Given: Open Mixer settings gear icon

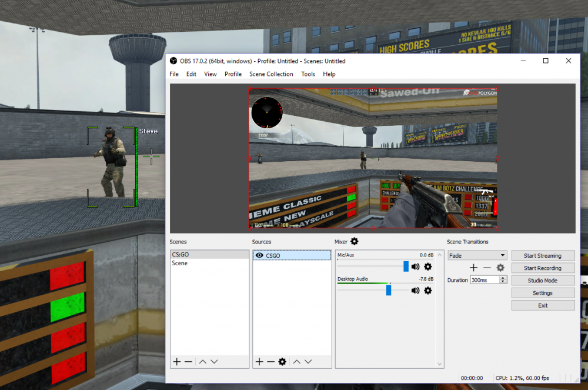Looking at the screenshot, I should point(354,242).
